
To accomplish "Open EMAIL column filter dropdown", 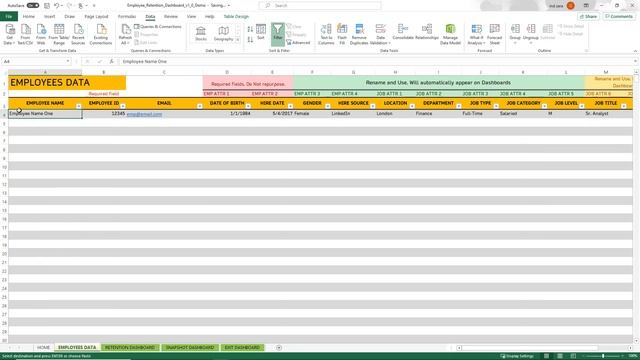I will (x=200, y=106).
